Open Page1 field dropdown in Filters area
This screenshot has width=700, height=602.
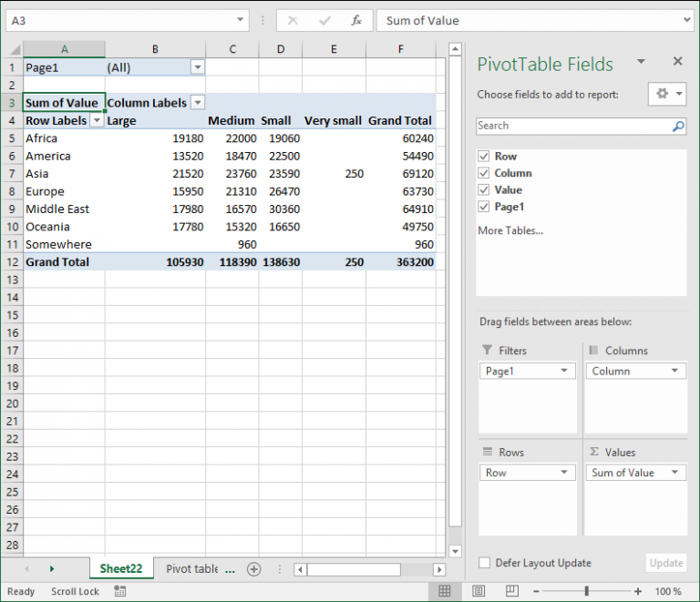(x=564, y=371)
